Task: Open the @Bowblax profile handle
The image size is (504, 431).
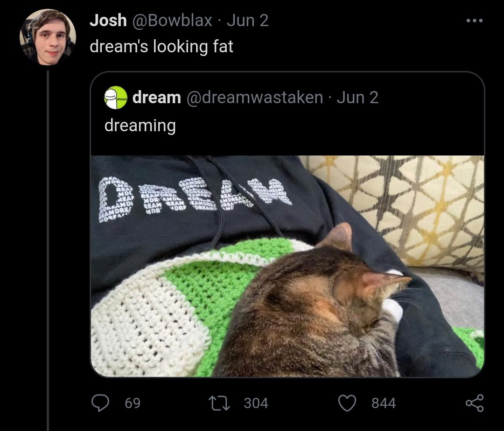Action: click(172, 21)
